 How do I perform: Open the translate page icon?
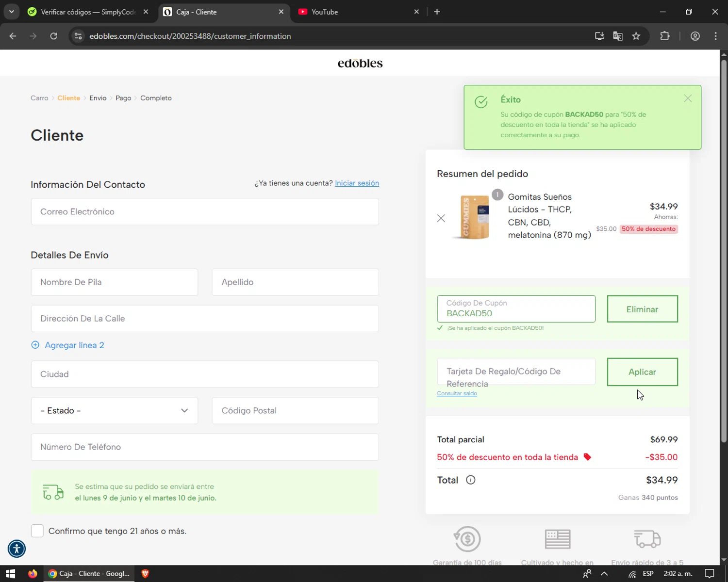[x=618, y=36]
